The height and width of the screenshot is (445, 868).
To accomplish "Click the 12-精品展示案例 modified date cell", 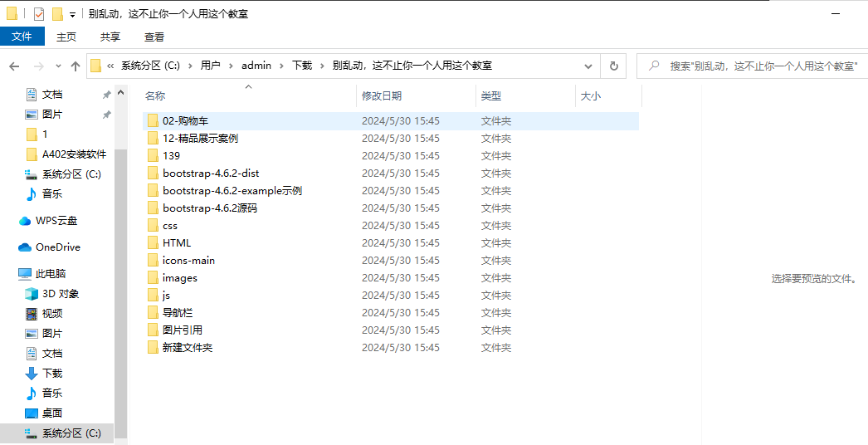I will [401, 138].
